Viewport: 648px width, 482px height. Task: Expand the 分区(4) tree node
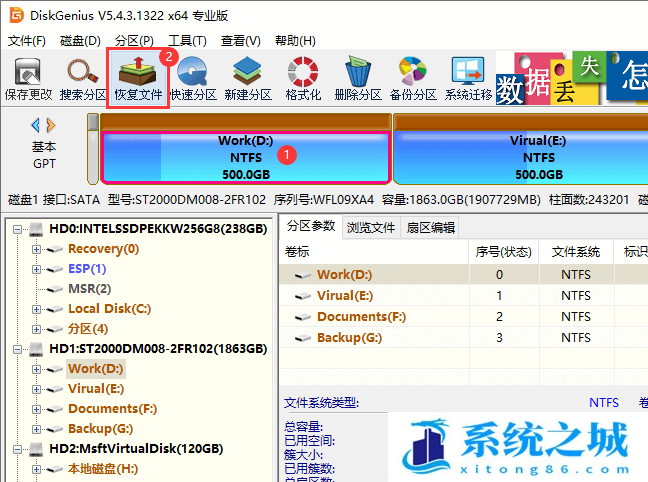(36, 329)
